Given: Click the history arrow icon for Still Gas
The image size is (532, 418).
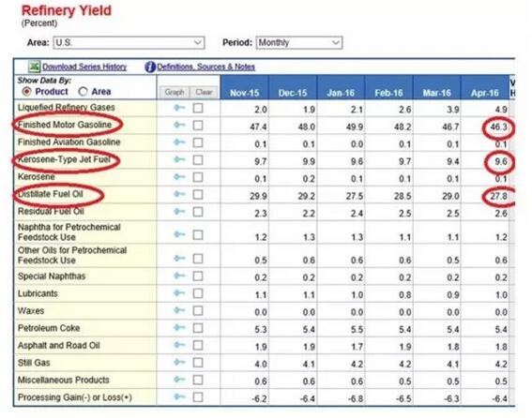Looking at the screenshot, I should [x=179, y=362].
